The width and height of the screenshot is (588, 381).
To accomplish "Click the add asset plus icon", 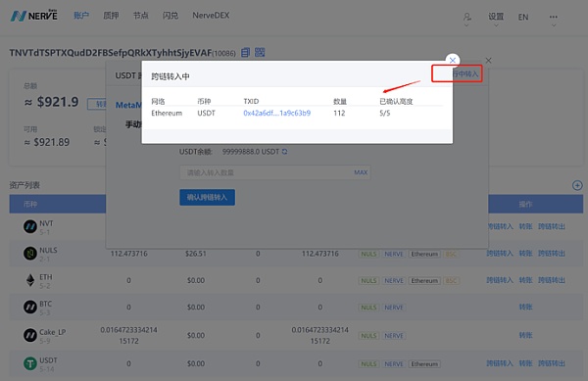I will tap(577, 185).
